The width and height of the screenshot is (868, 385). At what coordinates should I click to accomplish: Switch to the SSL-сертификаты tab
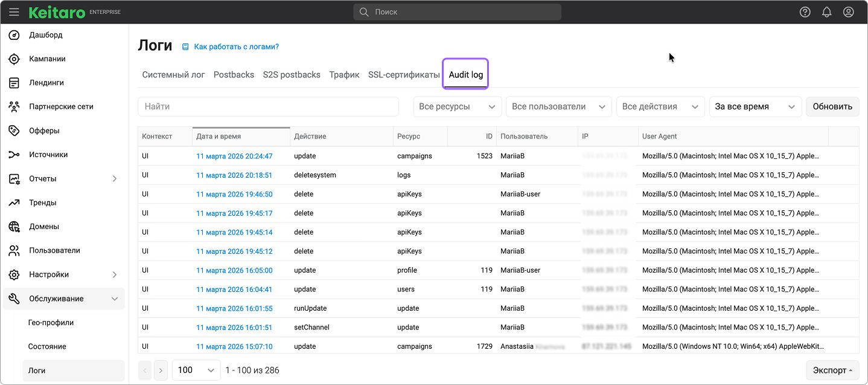pos(404,75)
